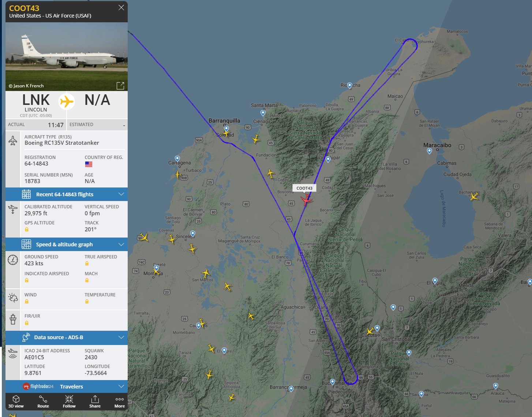Select the yellow aircraft near San Marcos
The width and height of the screenshot is (532, 417).
coord(206,273)
